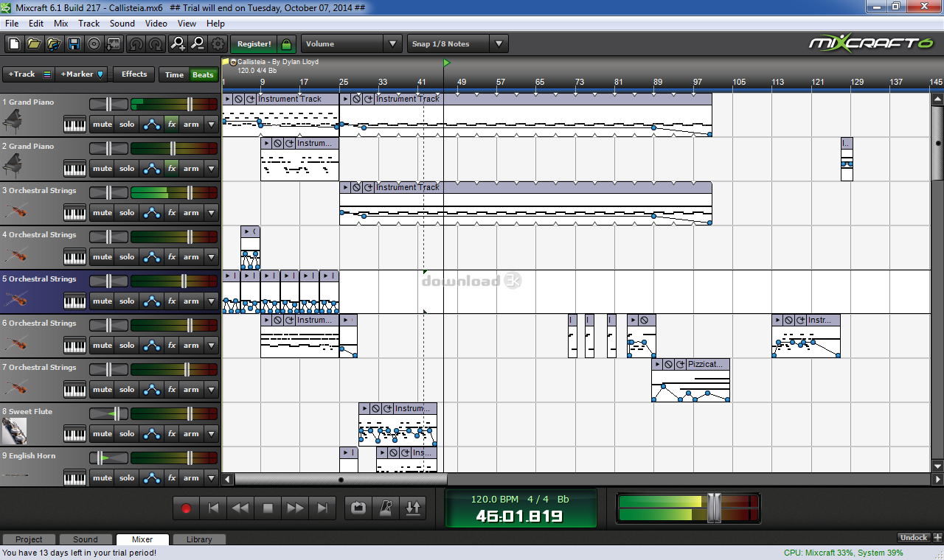Screen dimensions: 944x560
Task: Expand the +Marker dropdown arrow
Action: point(100,74)
